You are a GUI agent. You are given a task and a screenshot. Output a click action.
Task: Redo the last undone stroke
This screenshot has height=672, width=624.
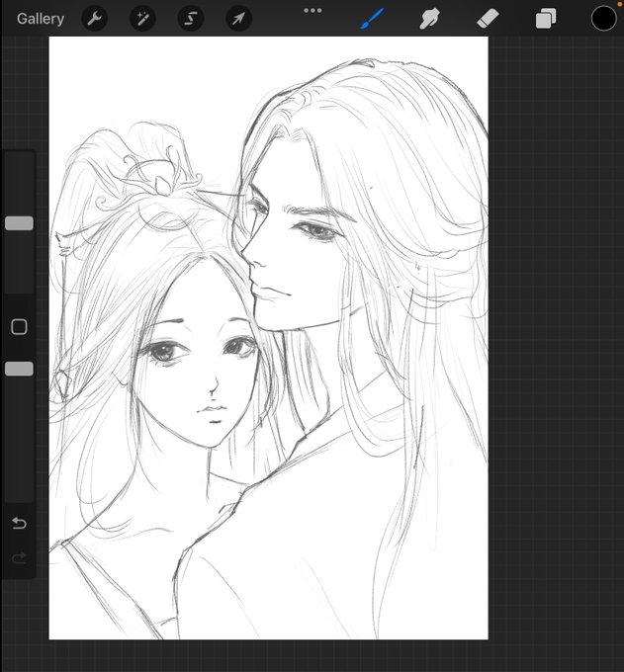19,558
